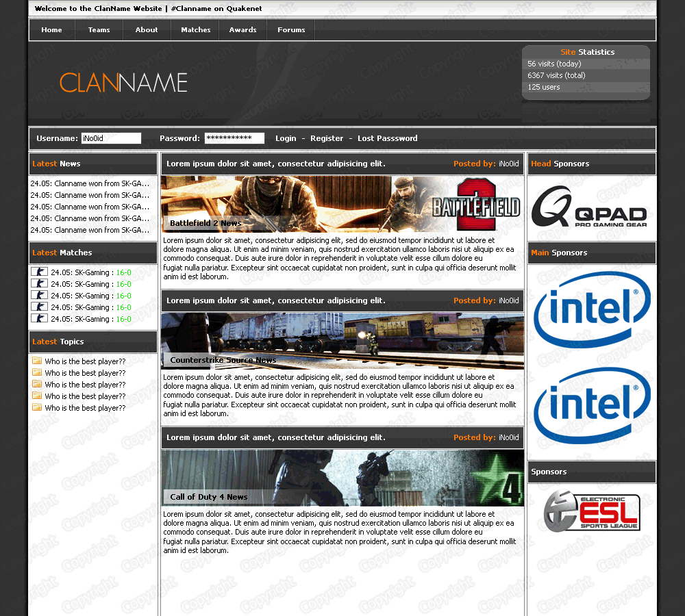Click author iNo0id above the Counterstrike Source banner
685x616 pixels.
coord(508,300)
